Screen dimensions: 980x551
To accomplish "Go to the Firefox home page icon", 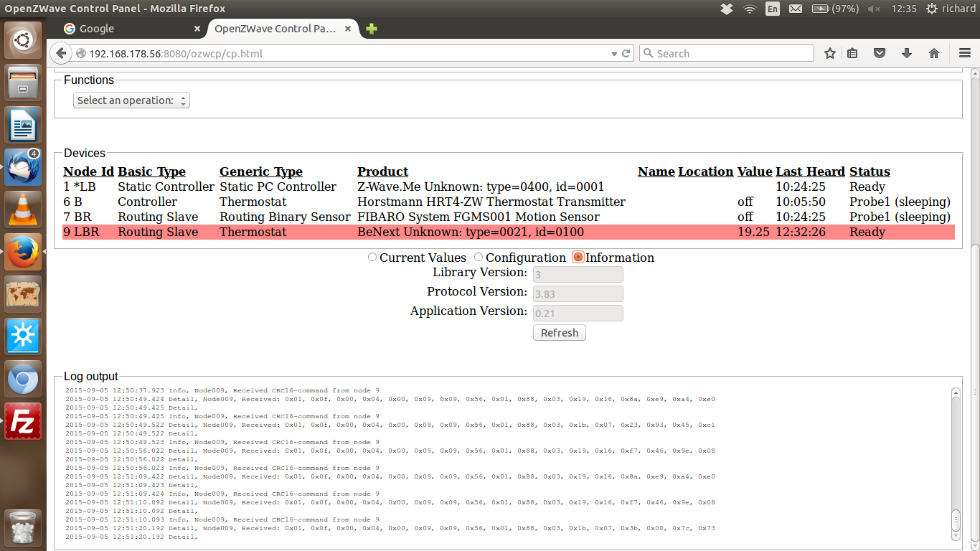I will coord(934,53).
